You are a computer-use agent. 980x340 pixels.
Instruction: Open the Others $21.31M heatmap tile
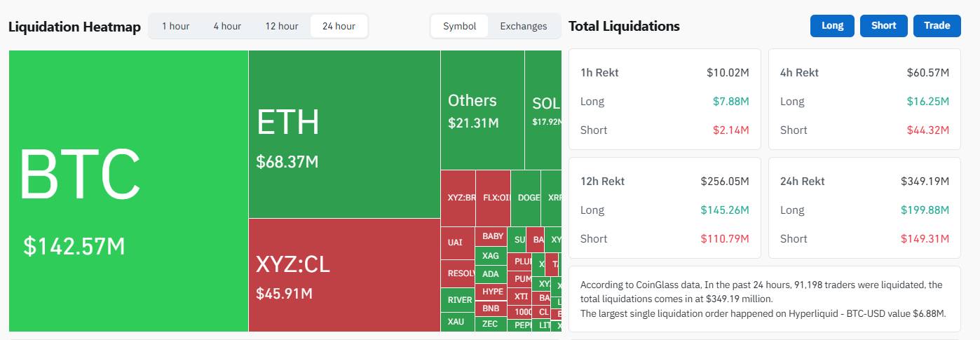pyautogui.click(x=482, y=110)
